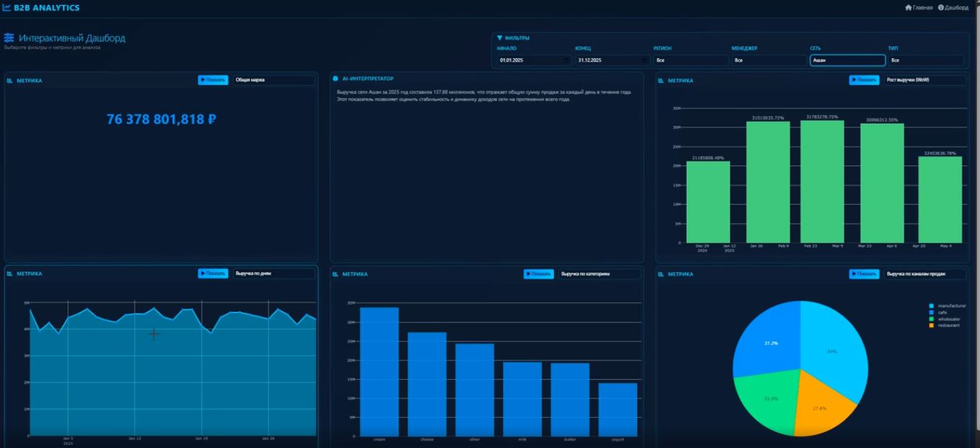Open the Выручка по категориям metric dropdown

[x=599, y=274]
